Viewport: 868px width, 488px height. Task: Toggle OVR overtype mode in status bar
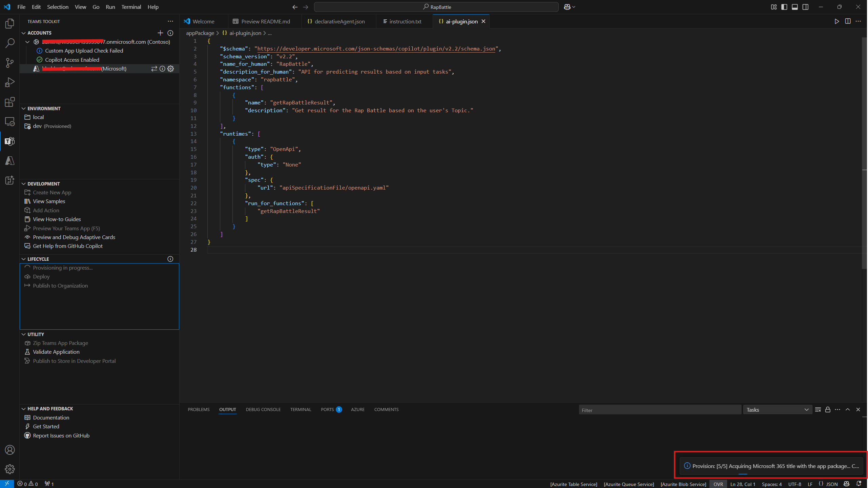pos(718,484)
